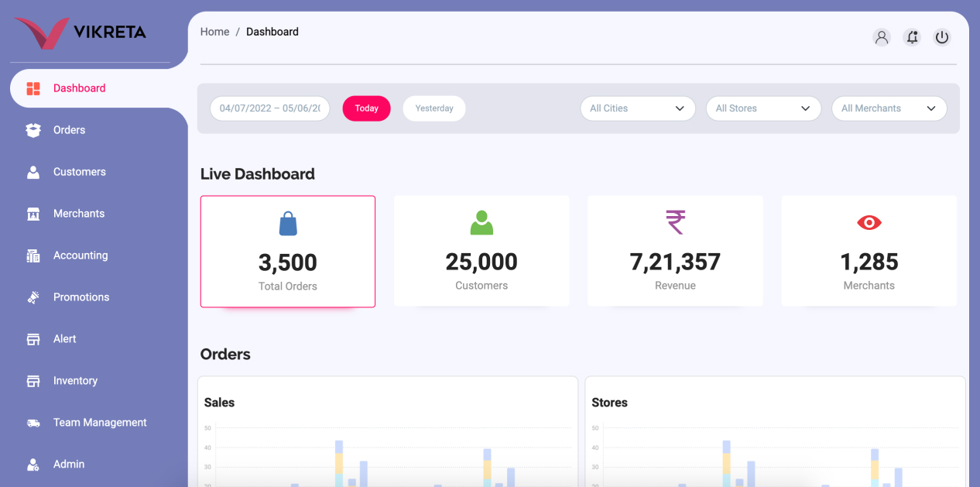Click the red eye Merchants icon
980x487 pixels.
coord(869,223)
